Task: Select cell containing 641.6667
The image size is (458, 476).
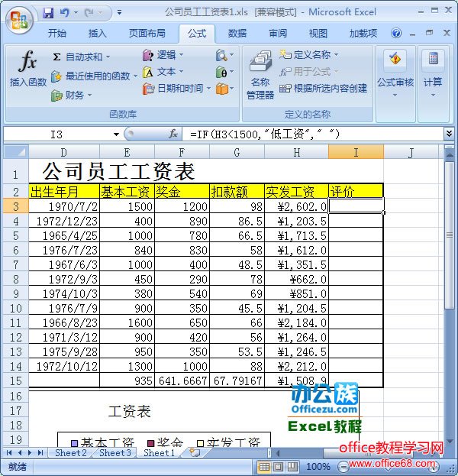Action: (182, 380)
